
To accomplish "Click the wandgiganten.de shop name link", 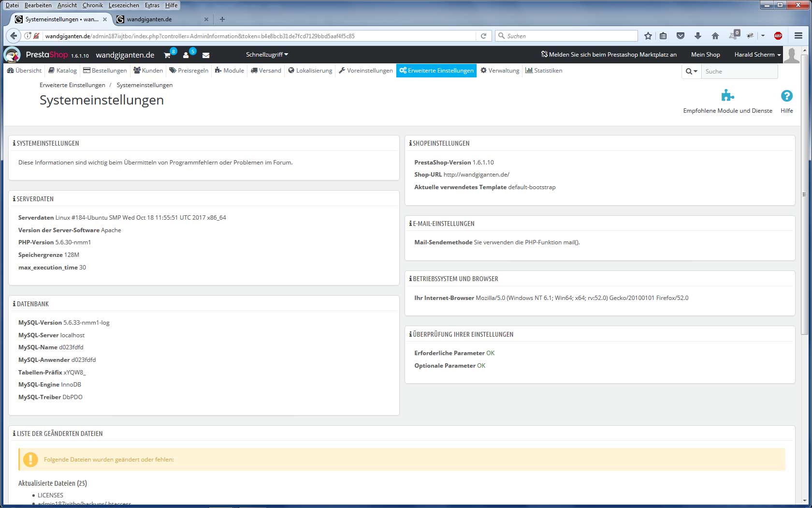I will (125, 55).
